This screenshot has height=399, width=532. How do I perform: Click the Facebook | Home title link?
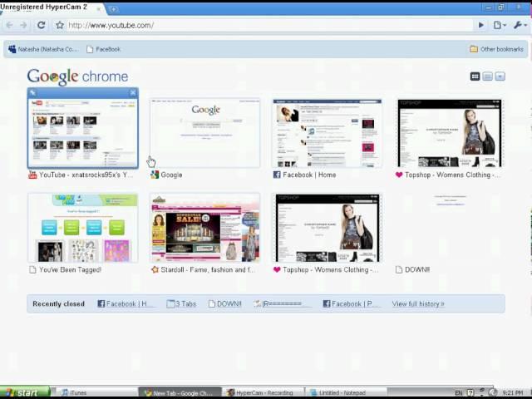click(309, 175)
